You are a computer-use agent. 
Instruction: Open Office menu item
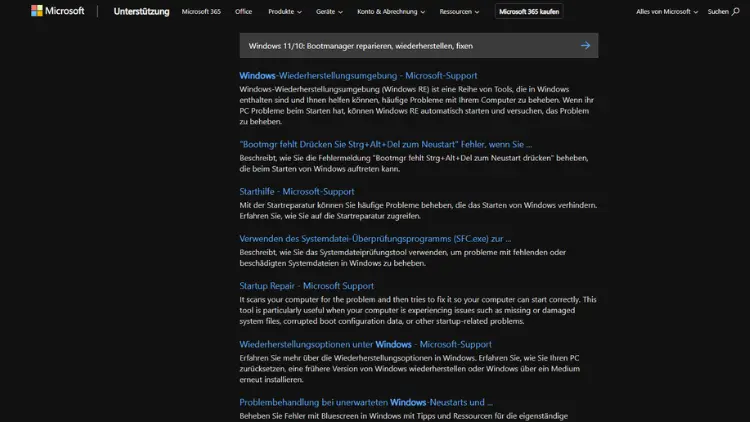coord(243,11)
